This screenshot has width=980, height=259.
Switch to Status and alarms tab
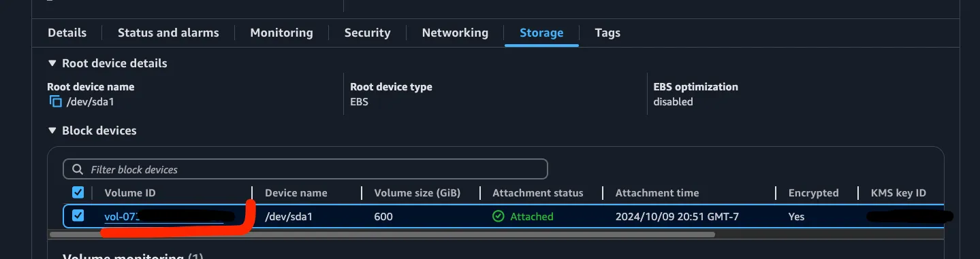point(168,33)
